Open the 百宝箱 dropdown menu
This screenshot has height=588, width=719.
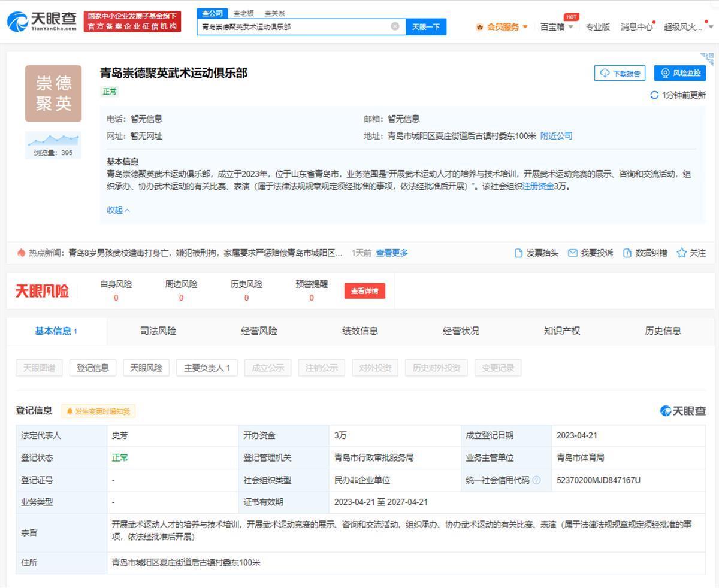(x=557, y=27)
